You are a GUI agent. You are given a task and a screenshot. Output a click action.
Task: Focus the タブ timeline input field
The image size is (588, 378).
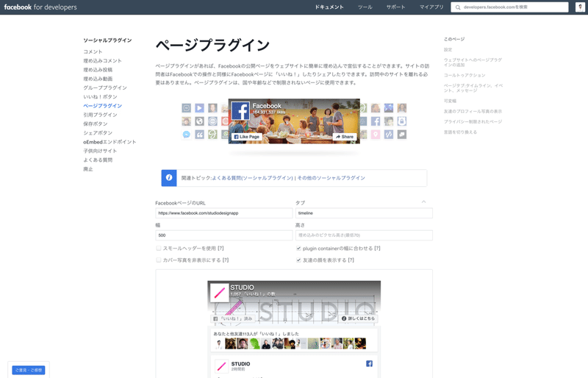[x=364, y=213]
